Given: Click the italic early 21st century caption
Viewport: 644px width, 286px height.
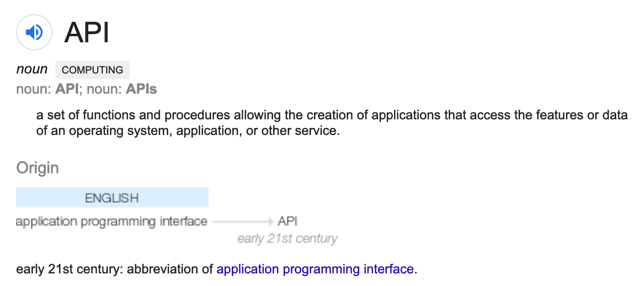Looking at the screenshot, I should tap(287, 238).
